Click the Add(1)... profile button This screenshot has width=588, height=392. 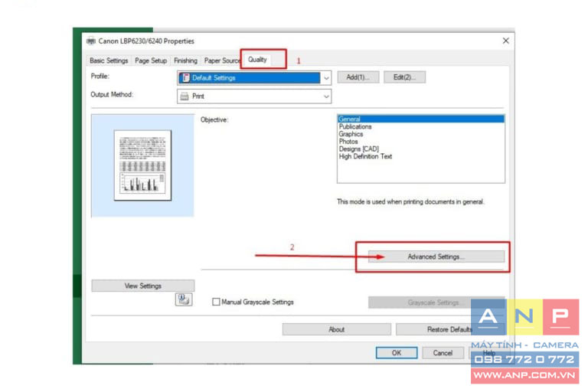358,77
